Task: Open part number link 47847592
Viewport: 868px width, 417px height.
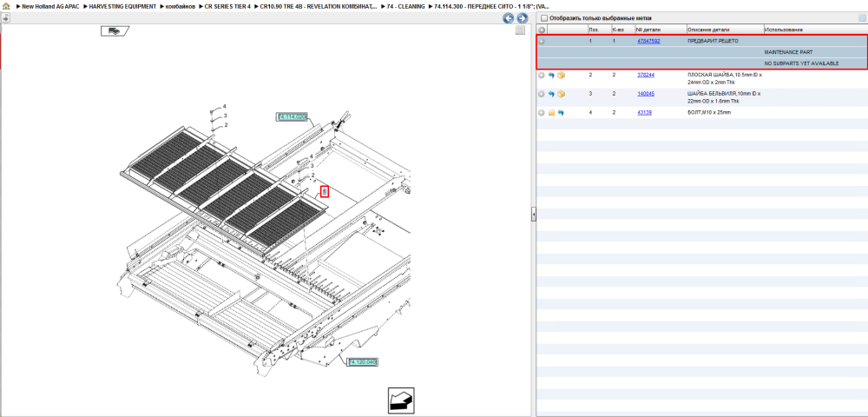Action: click(x=648, y=41)
